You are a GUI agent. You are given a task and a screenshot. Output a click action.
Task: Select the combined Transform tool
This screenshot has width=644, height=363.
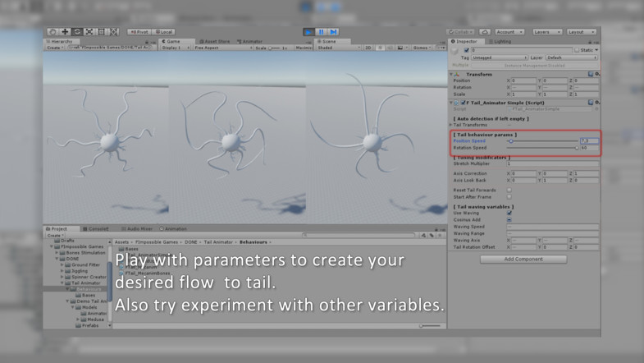pos(114,32)
